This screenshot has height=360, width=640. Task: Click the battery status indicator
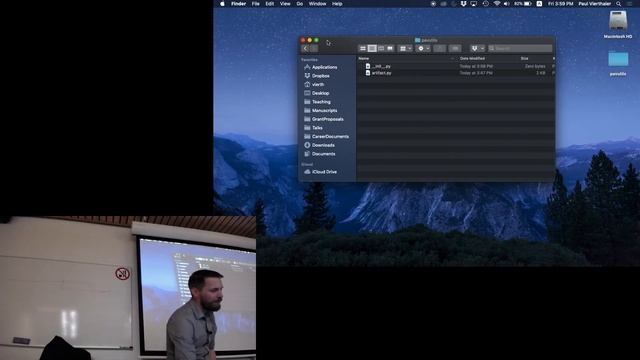click(522, 4)
